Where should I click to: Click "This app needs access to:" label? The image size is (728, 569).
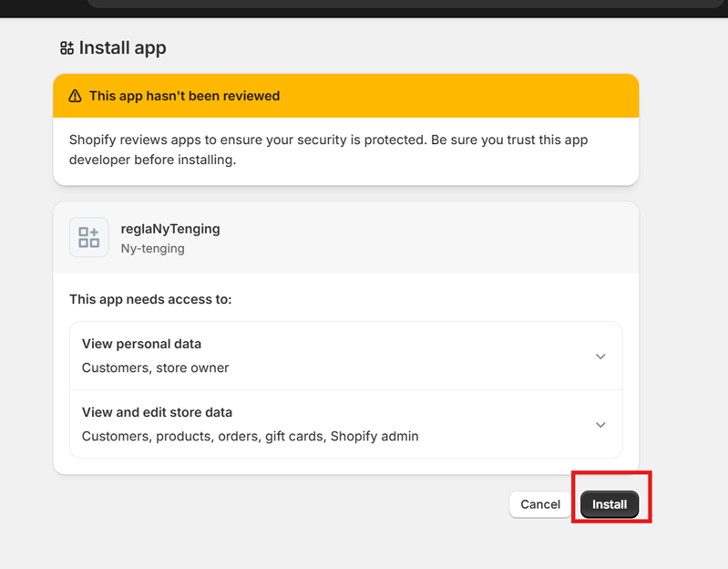point(150,299)
